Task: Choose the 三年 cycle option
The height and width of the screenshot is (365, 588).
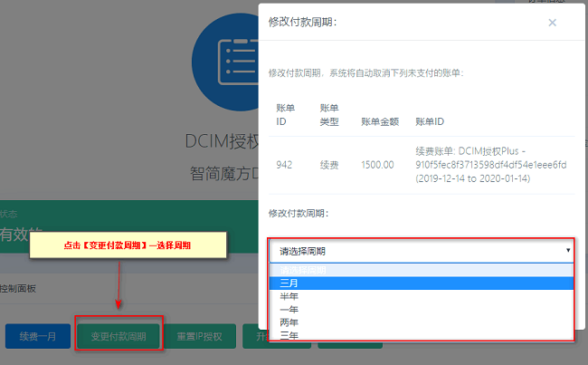Action: click(x=422, y=335)
